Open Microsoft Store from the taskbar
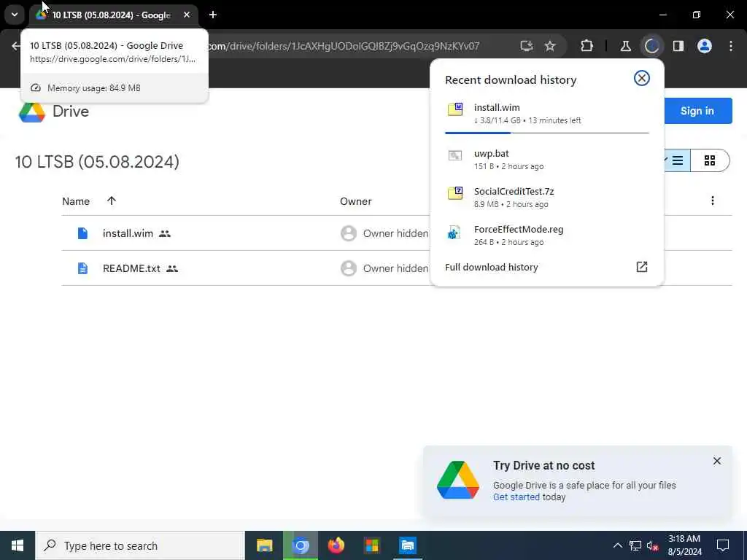Image resolution: width=747 pixels, height=560 pixels. [x=371, y=545]
